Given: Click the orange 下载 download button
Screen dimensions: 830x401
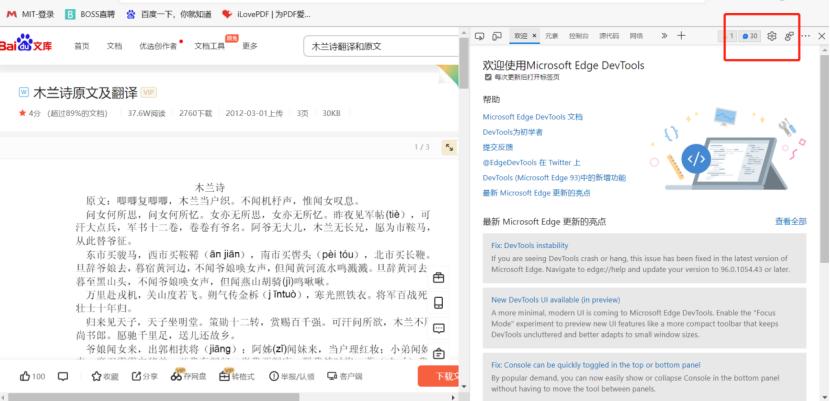Looking at the screenshot, I should click(x=438, y=376).
